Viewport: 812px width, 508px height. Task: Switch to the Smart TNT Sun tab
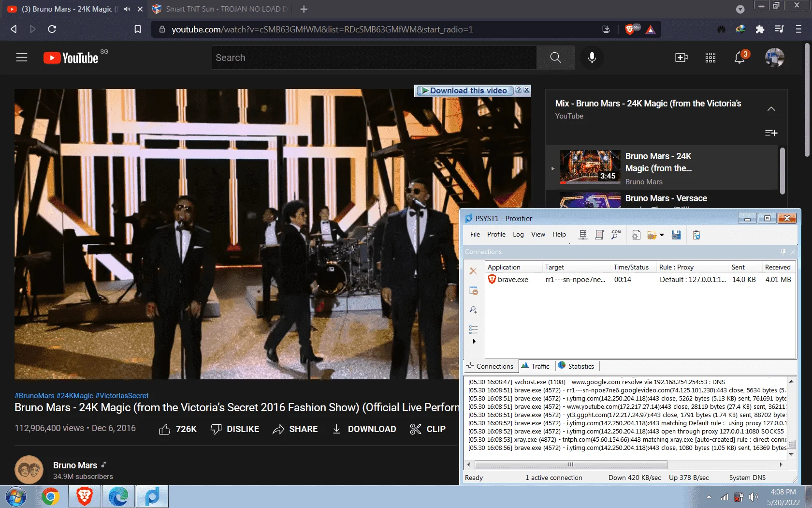[x=219, y=9]
